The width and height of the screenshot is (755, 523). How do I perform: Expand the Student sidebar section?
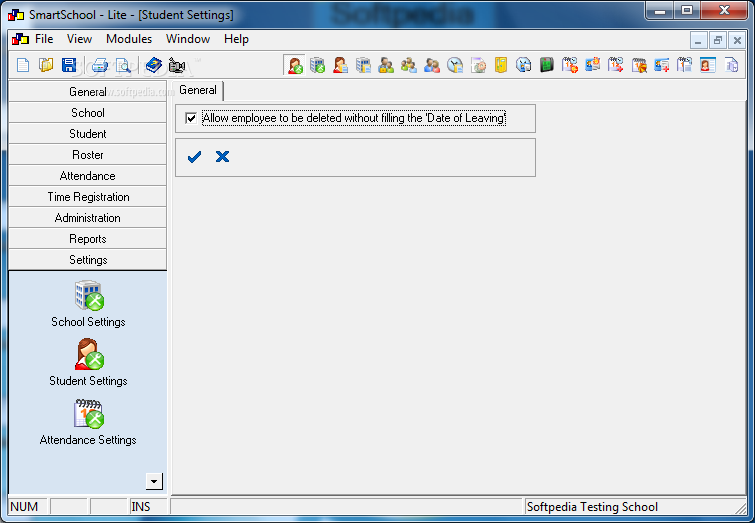[88, 134]
